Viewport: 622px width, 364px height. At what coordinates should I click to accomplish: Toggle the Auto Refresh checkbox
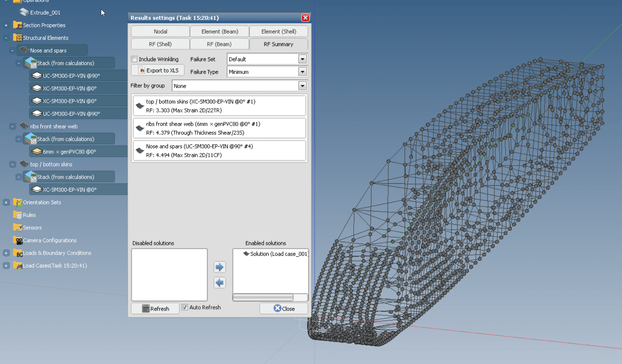click(x=185, y=307)
